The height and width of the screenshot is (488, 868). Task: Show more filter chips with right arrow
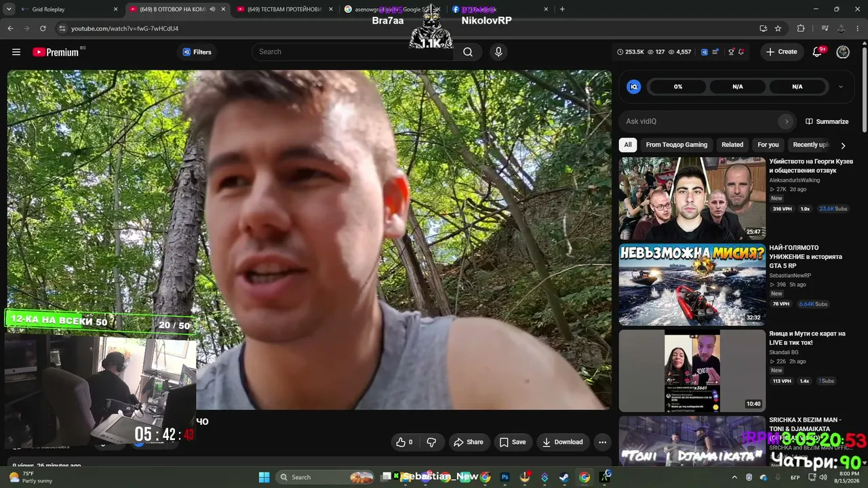tap(843, 145)
